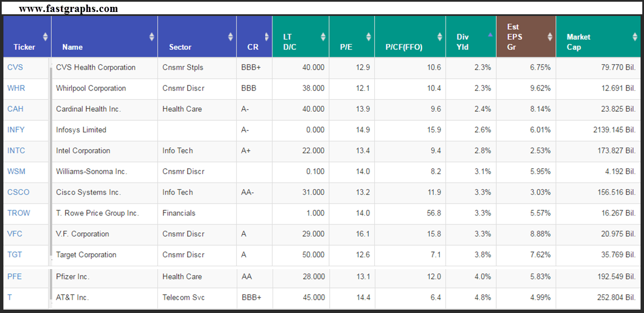Viewport: 644px width, 313px height.
Task: Click 3.8% dividend yield for Target
Action: click(x=483, y=255)
